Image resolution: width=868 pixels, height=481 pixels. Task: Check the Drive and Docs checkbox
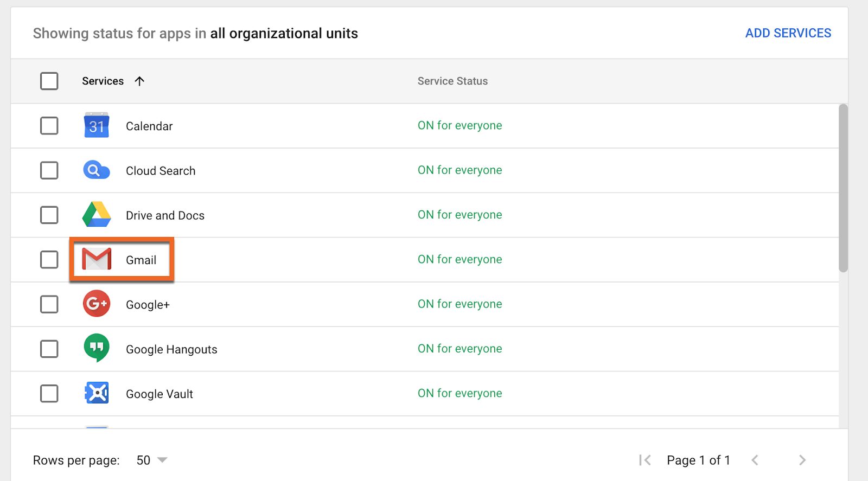click(x=49, y=215)
